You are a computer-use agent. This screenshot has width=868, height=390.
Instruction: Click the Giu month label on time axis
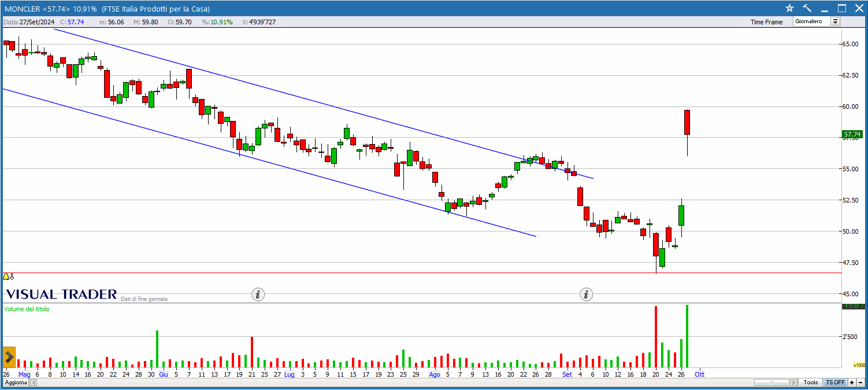[x=164, y=374]
